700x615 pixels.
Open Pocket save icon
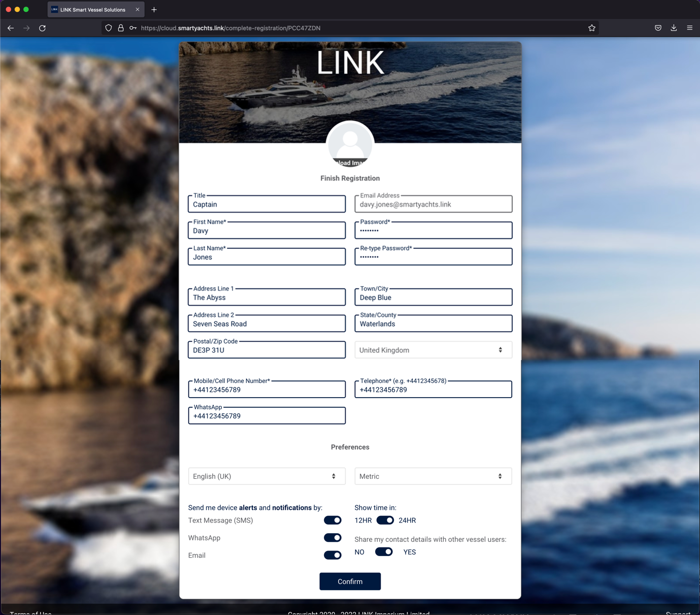(x=658, y=28)
